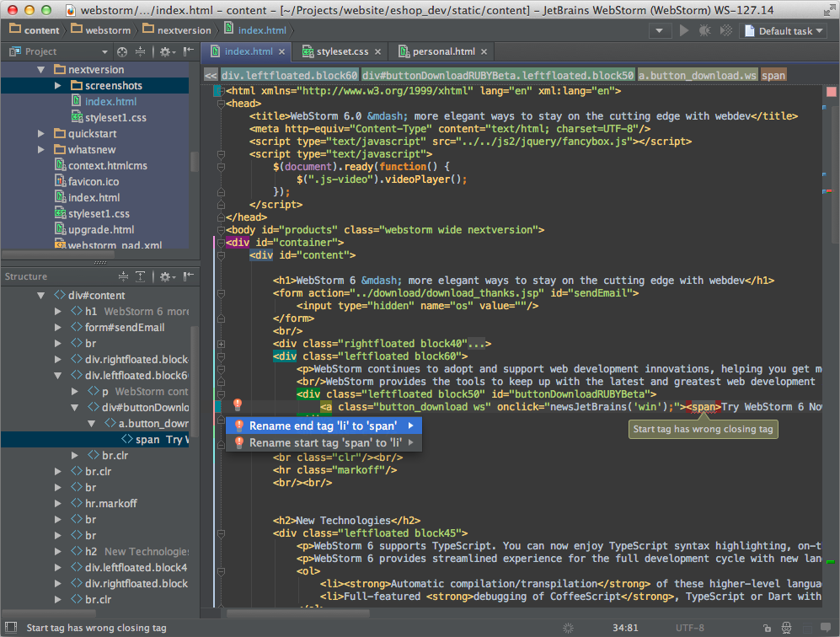Open the Default task dropdown
Viewport: 840px width, 637px height.
click(784, 31)
